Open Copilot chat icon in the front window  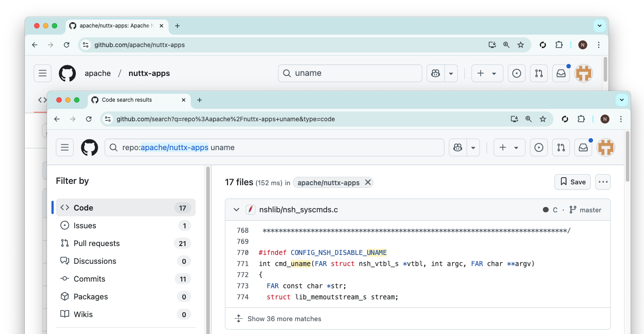point(458,147)
